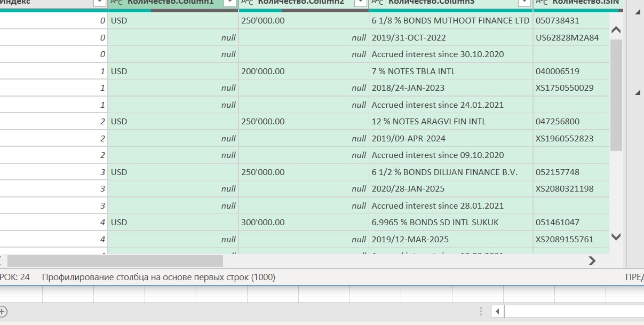Viewport: 644px width, 325px height.
Task: Click the vertical scrollbar down arrow
Action: coord(616,236)
